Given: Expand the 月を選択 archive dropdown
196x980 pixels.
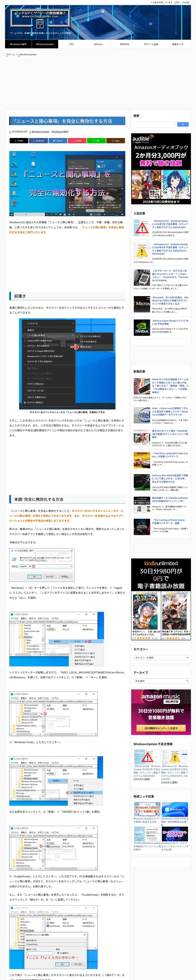Looking at the screenshot, I should click(161, 681).
